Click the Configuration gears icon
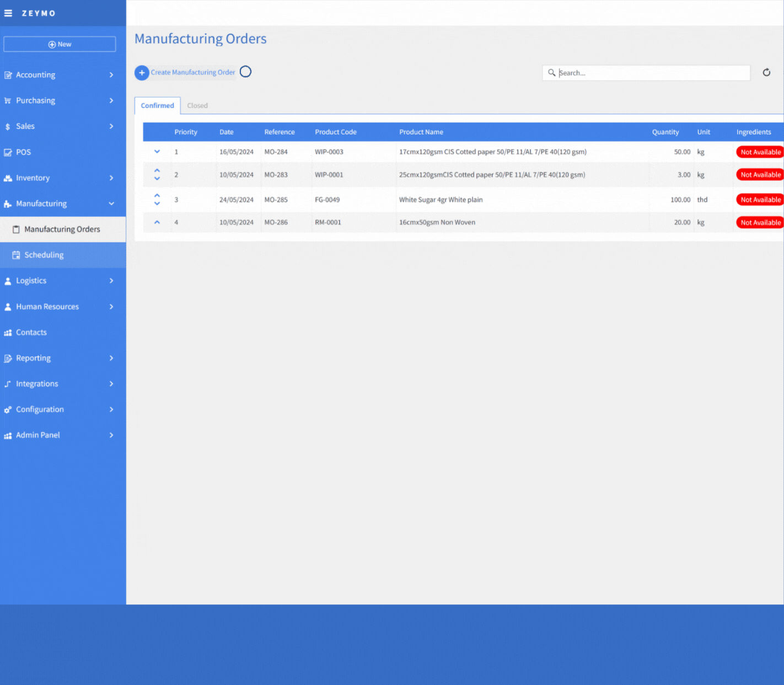The width and height of the screenshot is (784, 685). pos(8,410)
